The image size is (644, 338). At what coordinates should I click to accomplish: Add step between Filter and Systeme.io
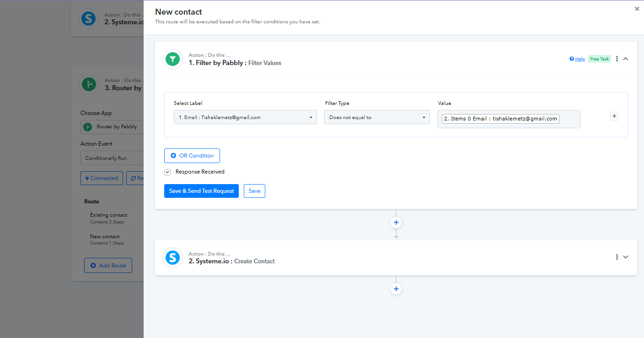point(396,223)
